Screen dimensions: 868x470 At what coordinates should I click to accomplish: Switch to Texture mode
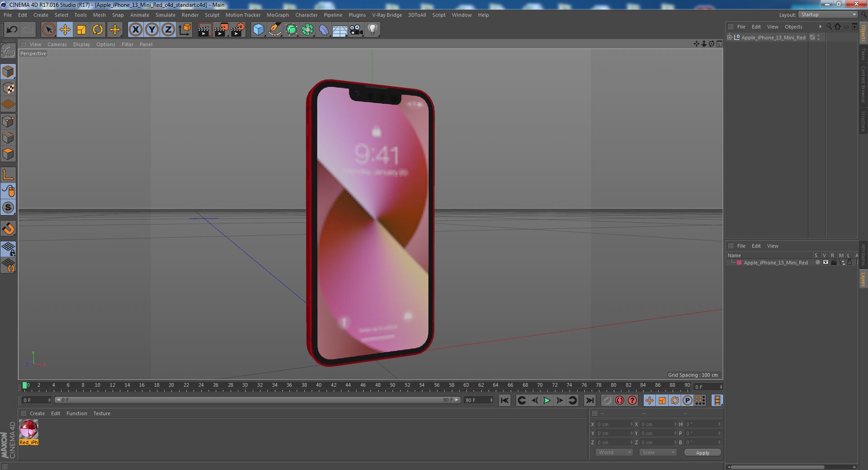click(x=8, y=88)
